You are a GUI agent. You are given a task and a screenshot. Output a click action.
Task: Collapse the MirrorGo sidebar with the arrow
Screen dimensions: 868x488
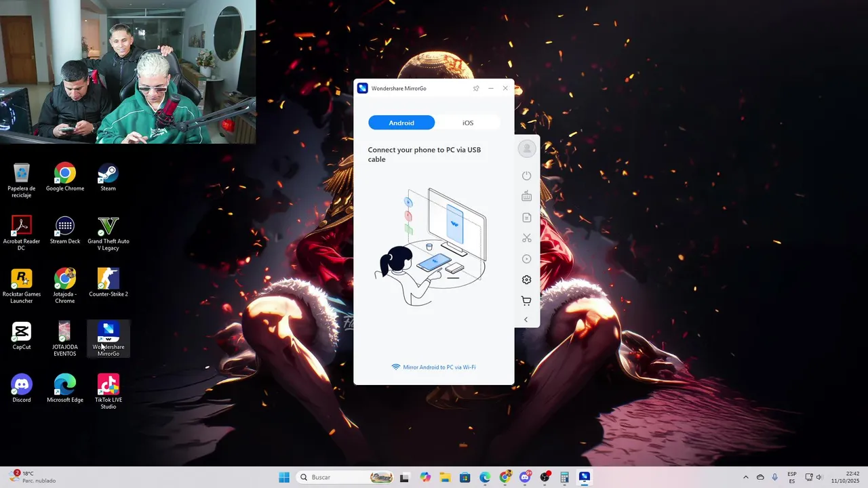coord(526,319)
